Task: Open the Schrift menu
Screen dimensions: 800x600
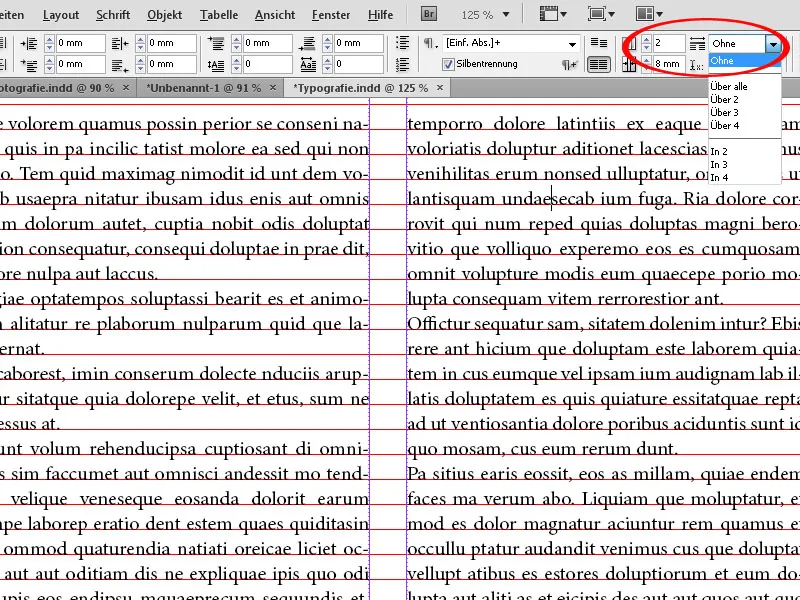Action: coord(113,15)
